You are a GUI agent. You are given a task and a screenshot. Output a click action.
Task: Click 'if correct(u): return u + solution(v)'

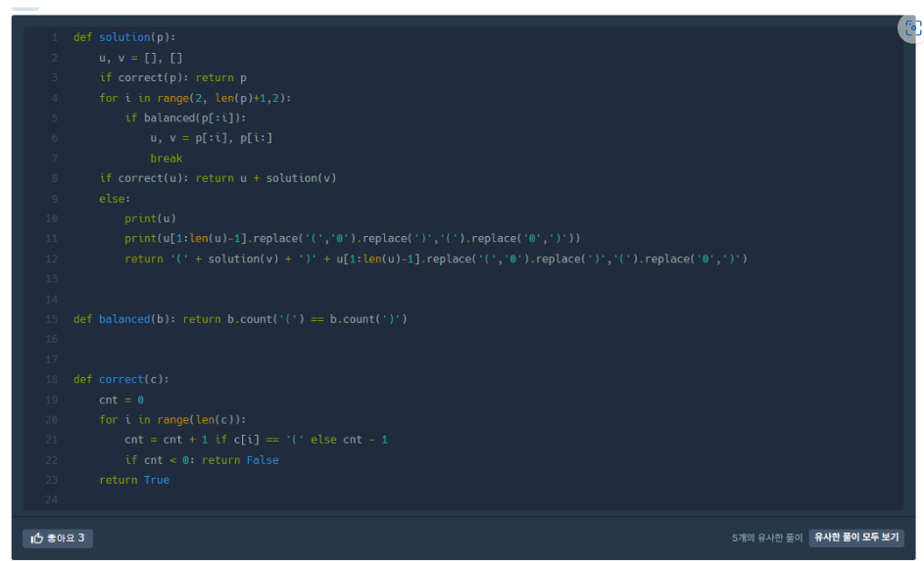pyautogui.click(x=218, y=178)
